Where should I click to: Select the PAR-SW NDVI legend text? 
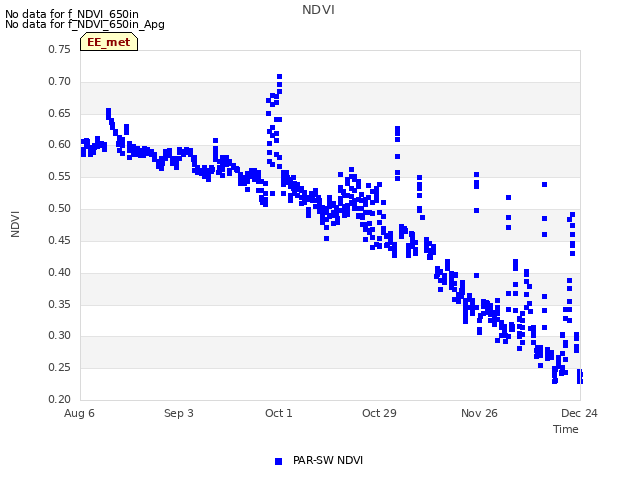328,460
